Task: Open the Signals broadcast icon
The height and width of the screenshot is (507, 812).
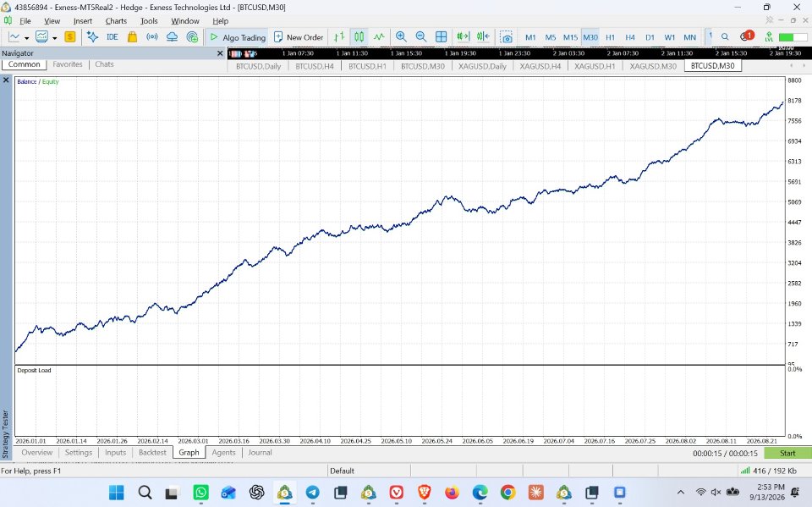Action: [x=151, y=36]
